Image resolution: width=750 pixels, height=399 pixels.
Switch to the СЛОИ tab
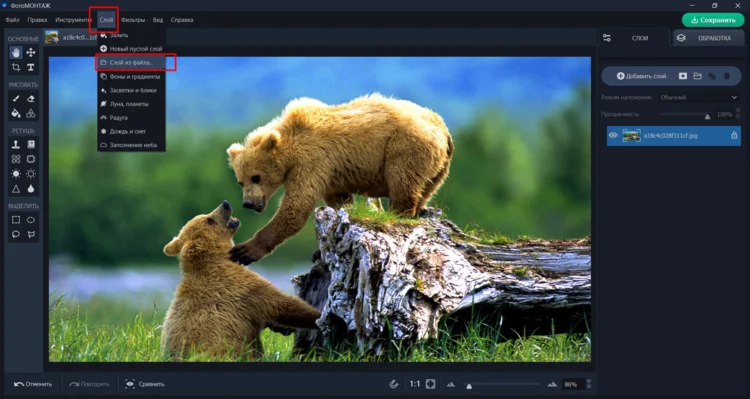634,38
